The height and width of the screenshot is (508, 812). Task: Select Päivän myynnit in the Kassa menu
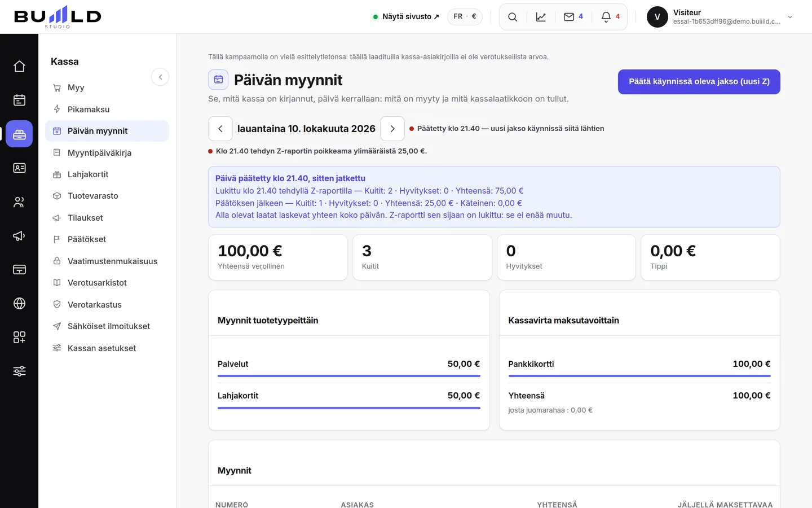107,131
